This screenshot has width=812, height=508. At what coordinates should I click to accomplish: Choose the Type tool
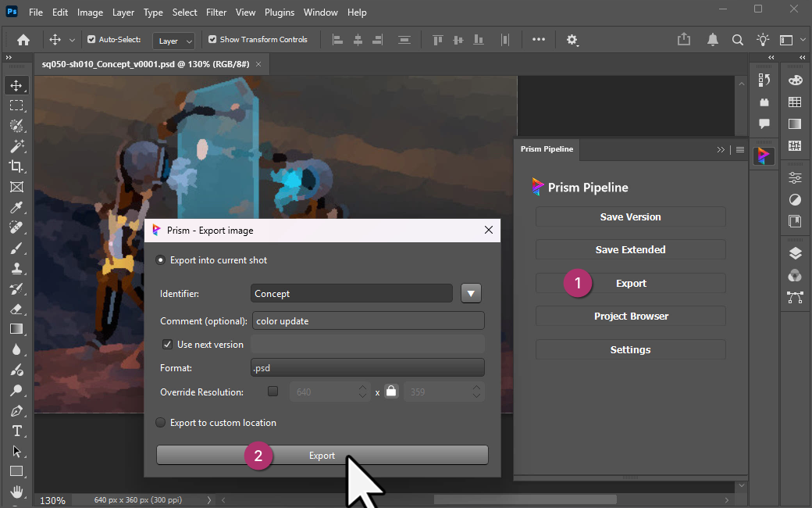16,431
